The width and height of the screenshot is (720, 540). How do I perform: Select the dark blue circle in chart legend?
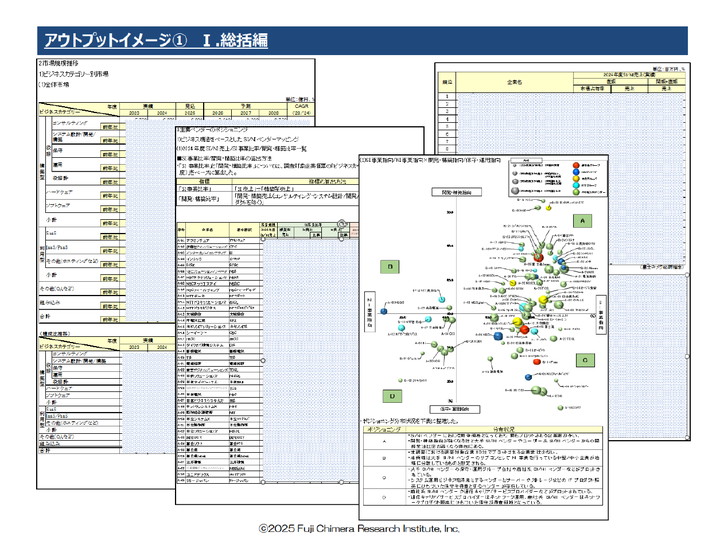(x=576, y=172)
